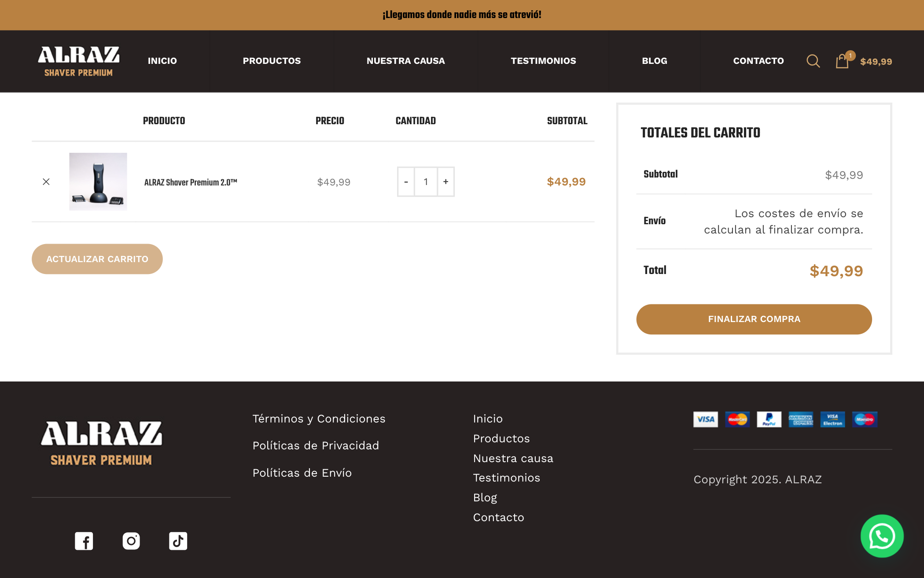
Task: Click the ALRAZ footer logo
Action: (x=101, y=443)
